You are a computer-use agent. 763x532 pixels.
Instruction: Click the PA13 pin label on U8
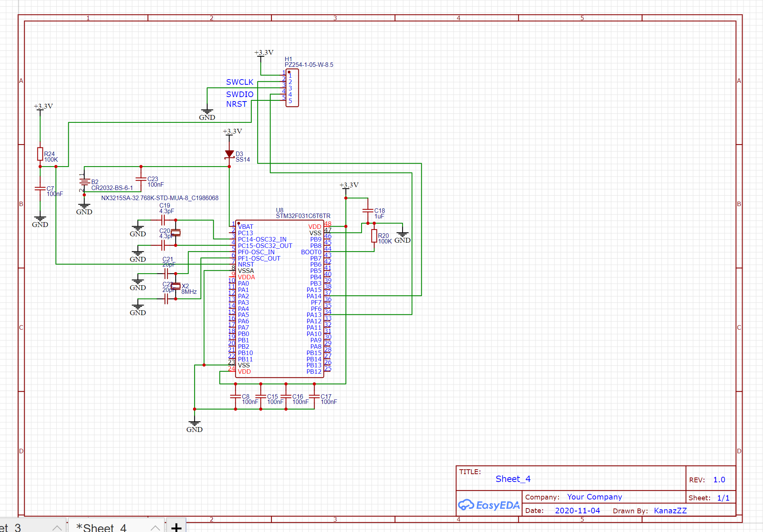pos(314,315)
